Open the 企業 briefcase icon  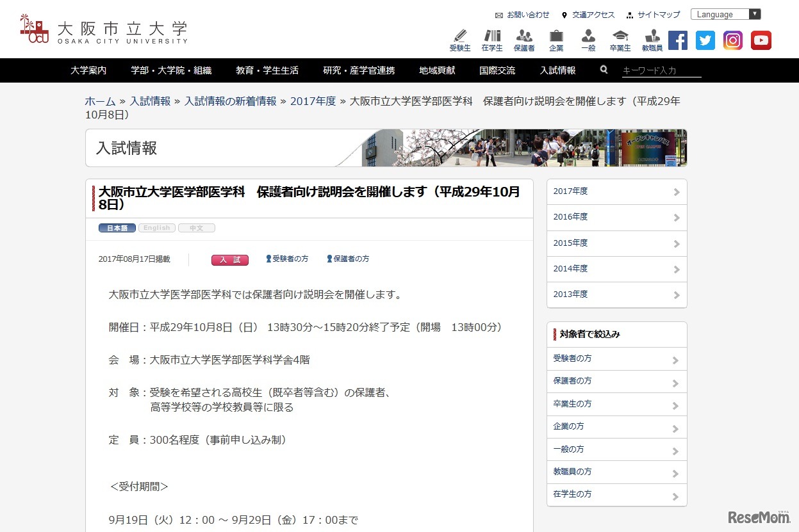tap(556, 40)
